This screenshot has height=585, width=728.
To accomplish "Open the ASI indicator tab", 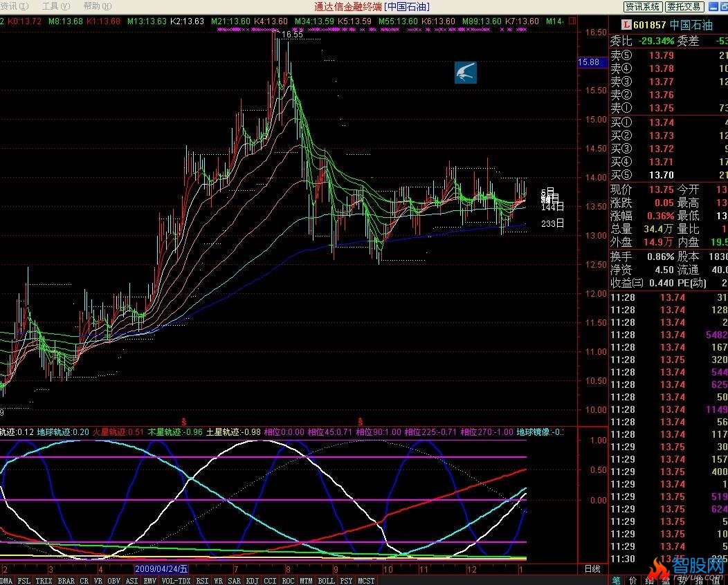I will 132,580.
